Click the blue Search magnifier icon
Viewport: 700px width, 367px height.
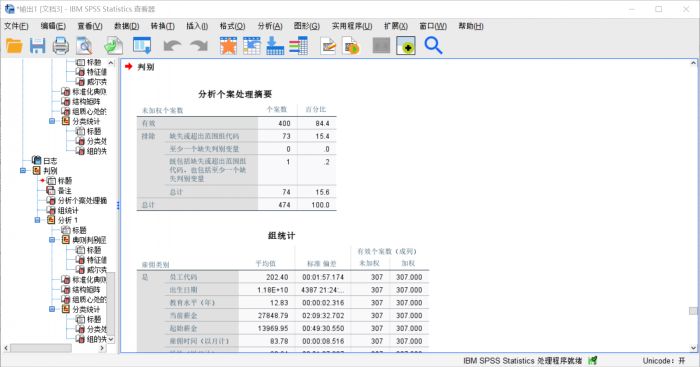(433, 46)
